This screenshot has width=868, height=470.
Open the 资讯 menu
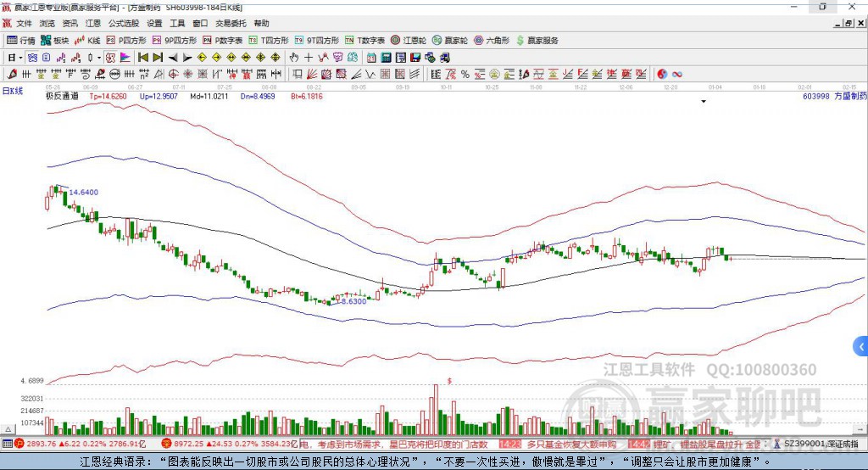pos(70,23)
